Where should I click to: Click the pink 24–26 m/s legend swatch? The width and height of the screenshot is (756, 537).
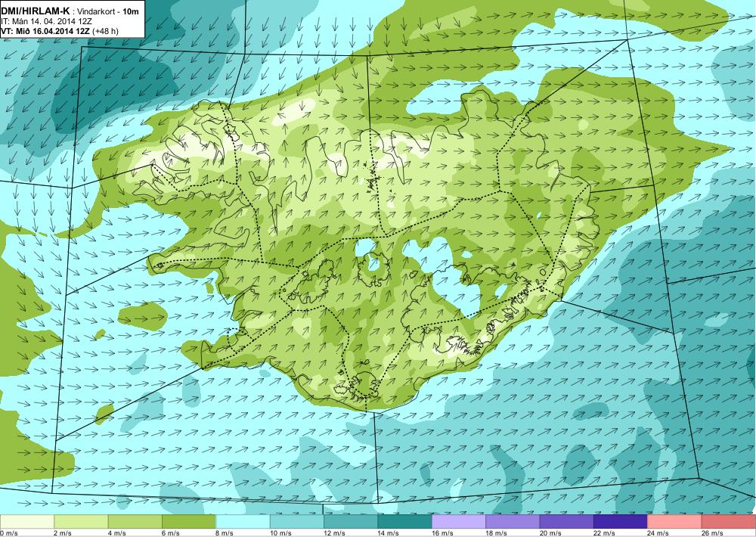pyautogui.click(x=675, y=522)
